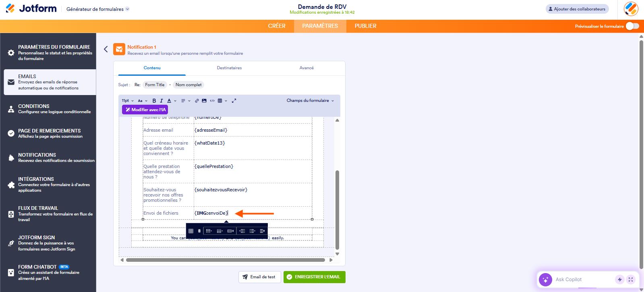Screen dimensions: 644x292
Task: Open Générateur de formulaires dropdown
Action: click(x=98, y=9)
